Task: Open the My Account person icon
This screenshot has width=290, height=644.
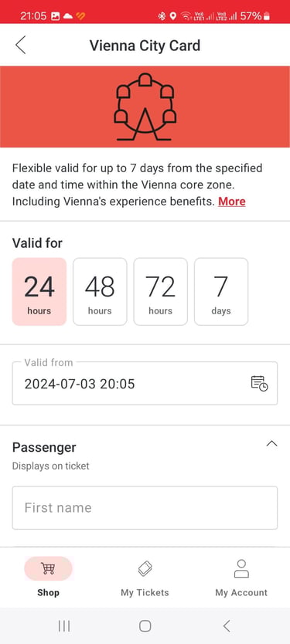Action: point(241,569)
